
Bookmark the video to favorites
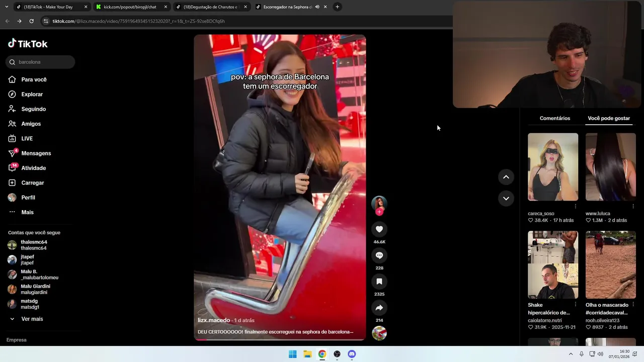(379, 282)
